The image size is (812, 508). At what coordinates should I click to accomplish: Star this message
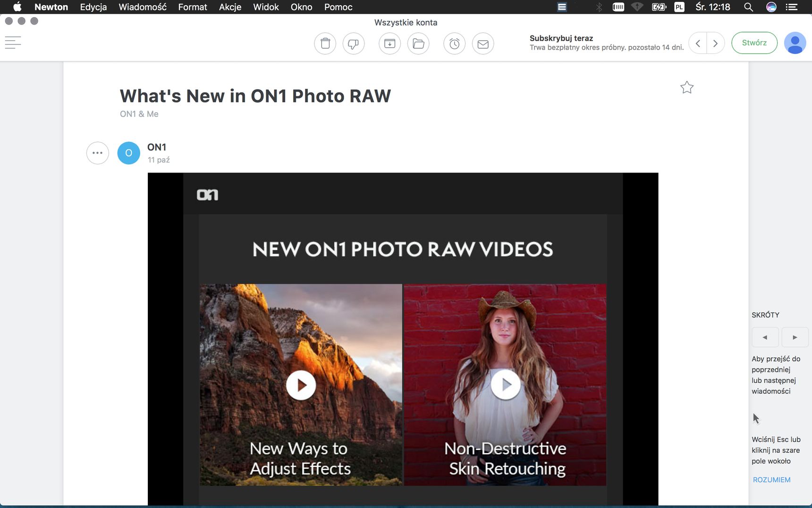[687, 87]
